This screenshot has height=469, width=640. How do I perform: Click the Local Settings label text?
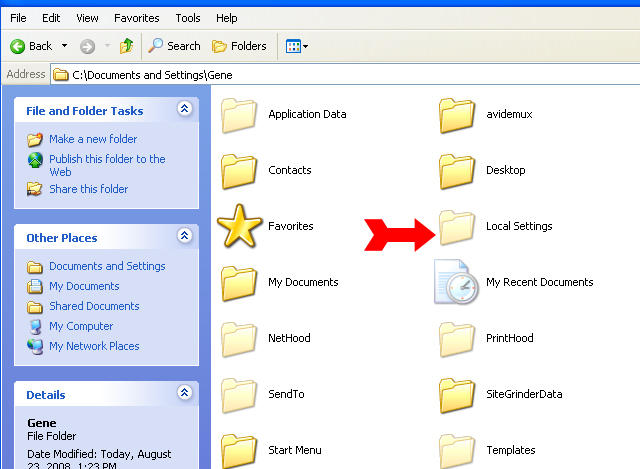point(519,226)
